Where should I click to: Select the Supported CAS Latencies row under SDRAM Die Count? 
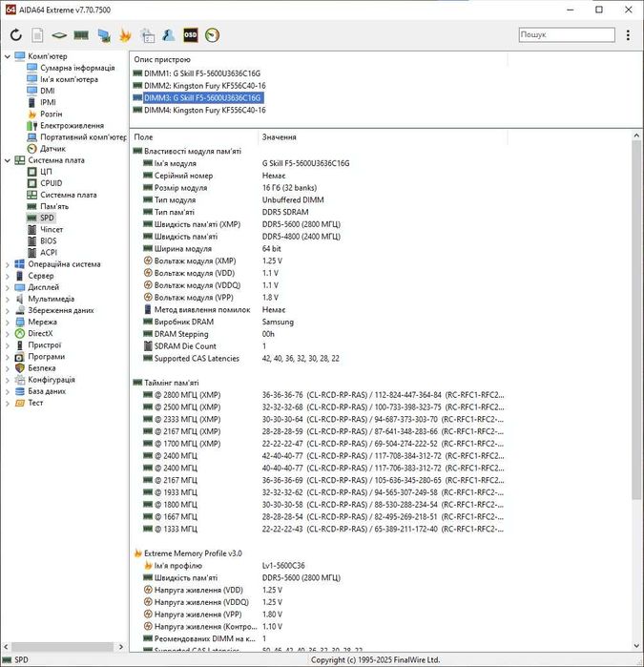point(197,358)
